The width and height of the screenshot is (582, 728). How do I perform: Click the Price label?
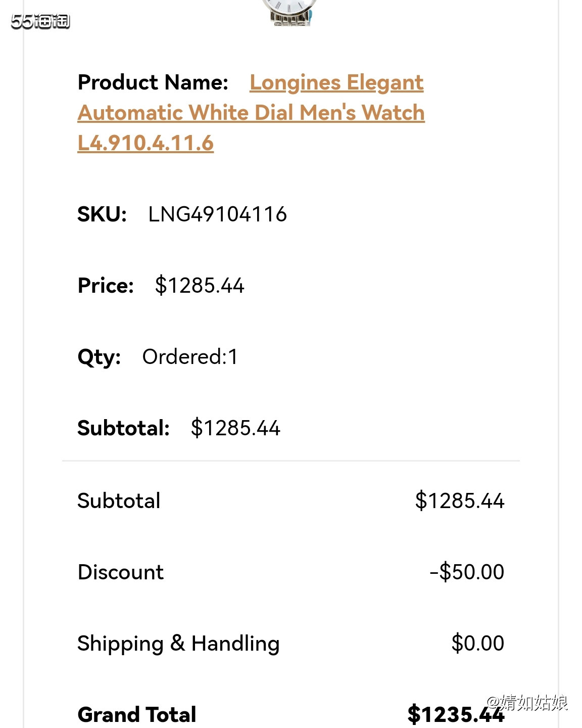[x=106, y=286]
